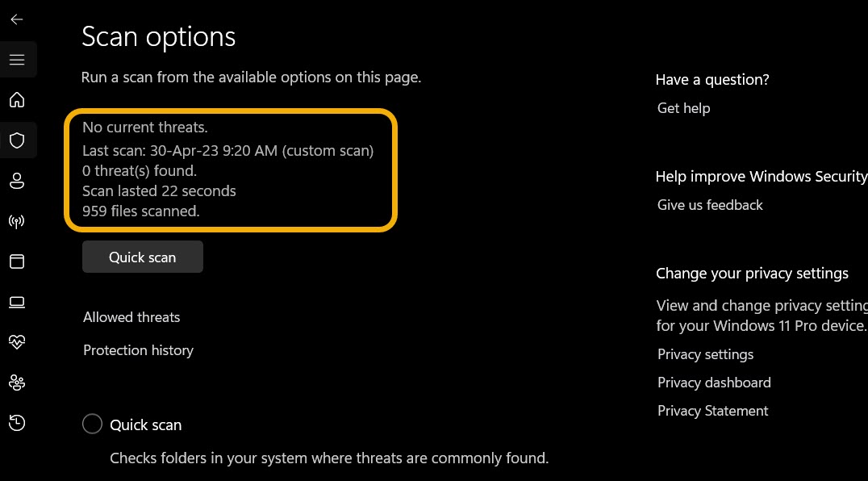Open Virus & threat protection shield icon
868x481 pixels.
click(17, 140)
